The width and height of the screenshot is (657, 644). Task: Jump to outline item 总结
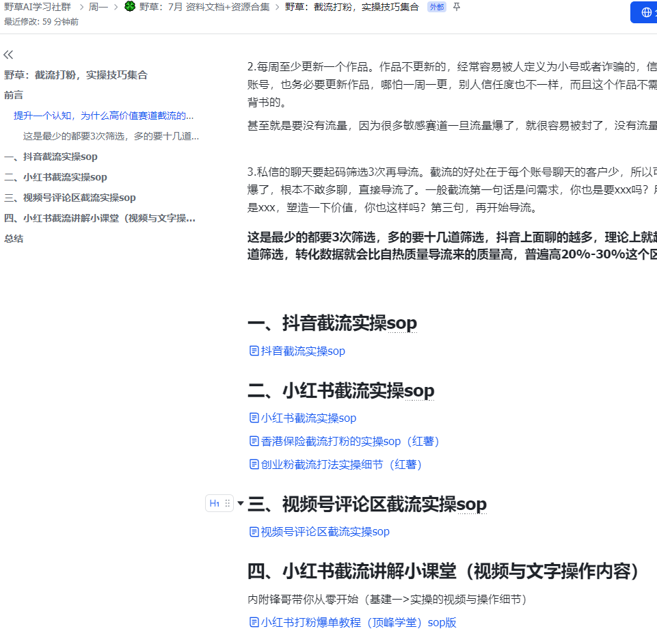[x=14, y=239]
